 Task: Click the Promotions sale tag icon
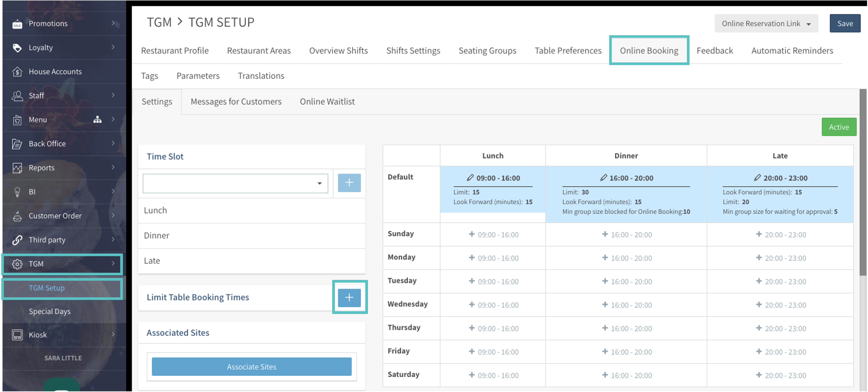pos(17,24)
